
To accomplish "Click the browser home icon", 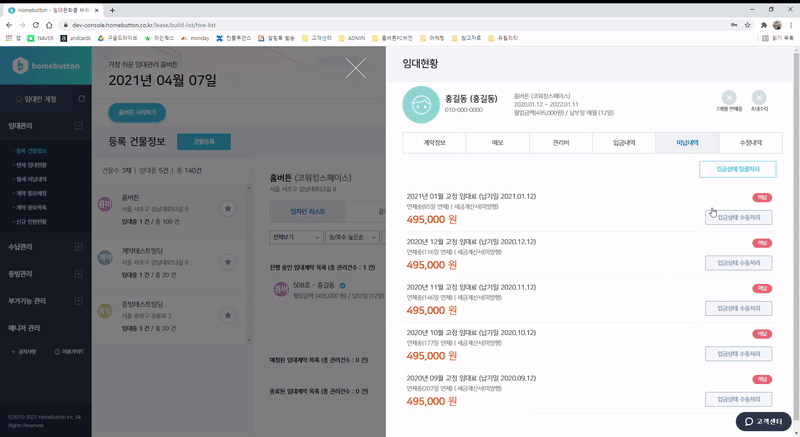I will click(x=49, y=24).
